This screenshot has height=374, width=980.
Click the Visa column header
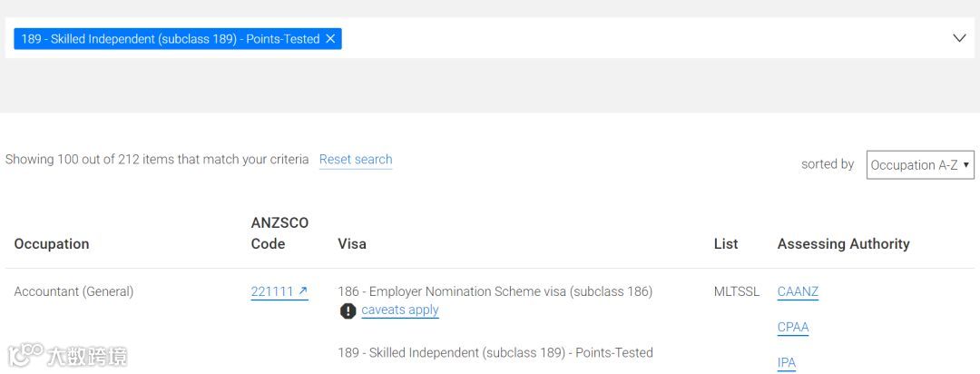(x=352, y=244)
